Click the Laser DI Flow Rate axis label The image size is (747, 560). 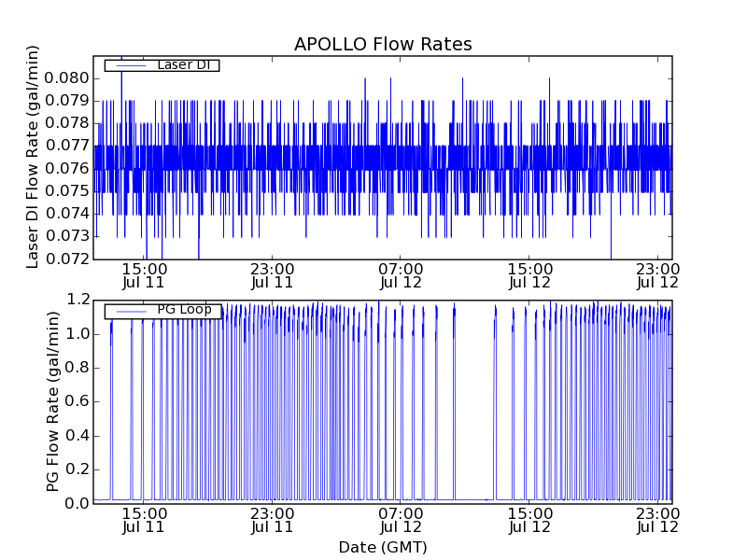click(x=32, y=157)
